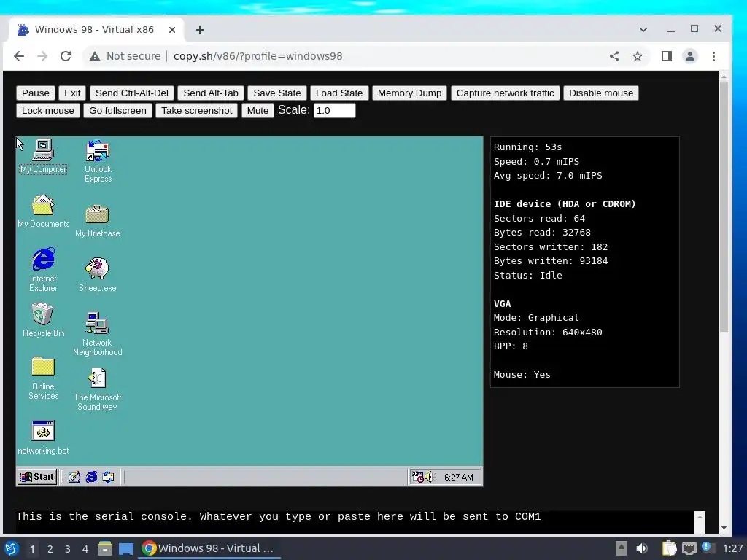
Task: Click the browser page vertical scrollbar
Action: pos(724,207)
